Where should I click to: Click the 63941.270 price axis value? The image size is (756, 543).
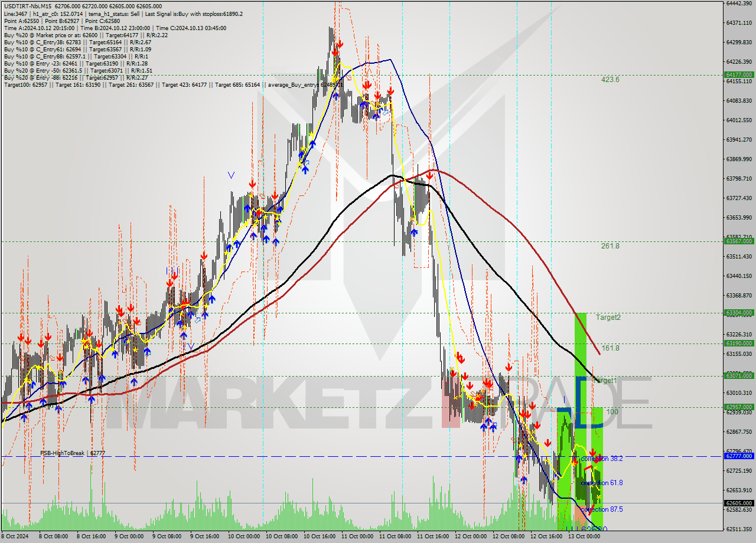[738, 140]
